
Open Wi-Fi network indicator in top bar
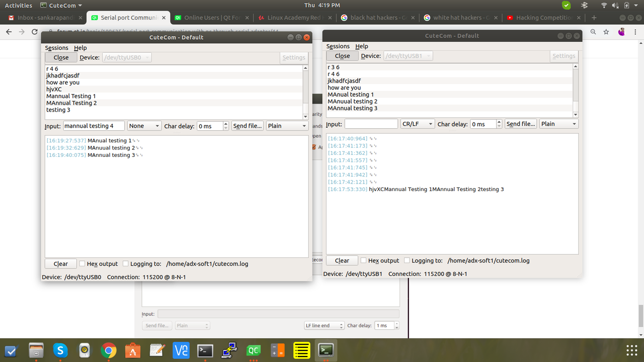point(604,5)
